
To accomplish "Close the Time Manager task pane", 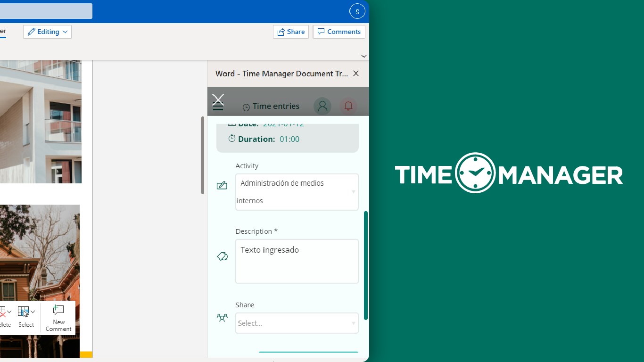I will [x=356, y=74].
